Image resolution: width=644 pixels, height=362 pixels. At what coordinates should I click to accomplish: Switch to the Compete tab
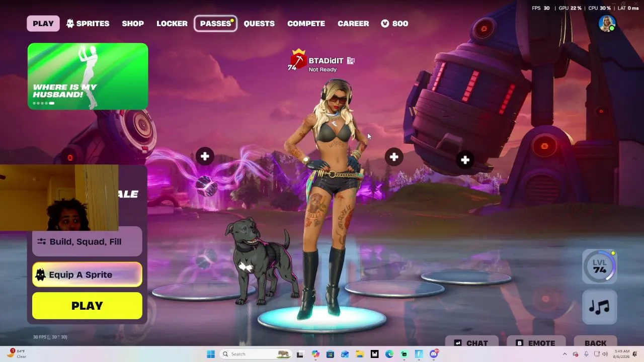click(306, 24)
